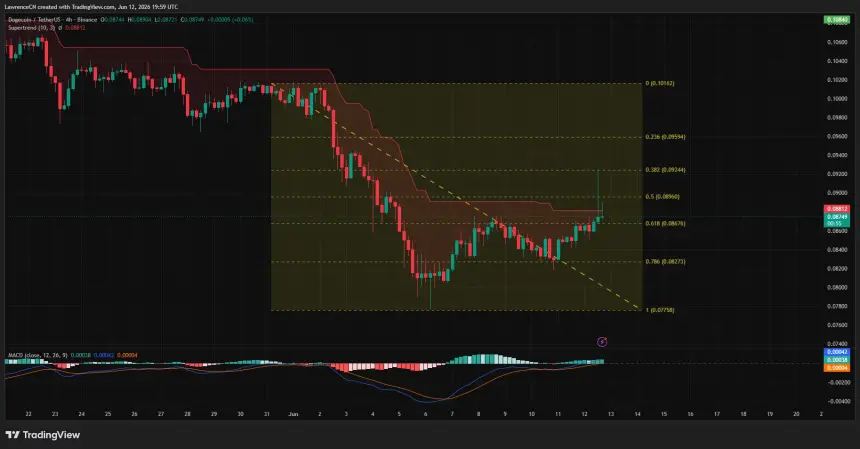Click date 12 on the time axis

(x=584, y=414)
